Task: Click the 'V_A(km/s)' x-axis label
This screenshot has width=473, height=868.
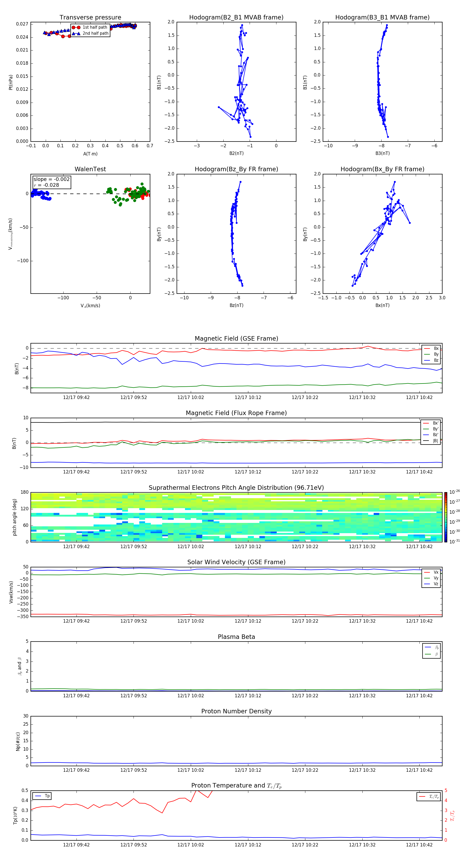Action: pos(90,306)
